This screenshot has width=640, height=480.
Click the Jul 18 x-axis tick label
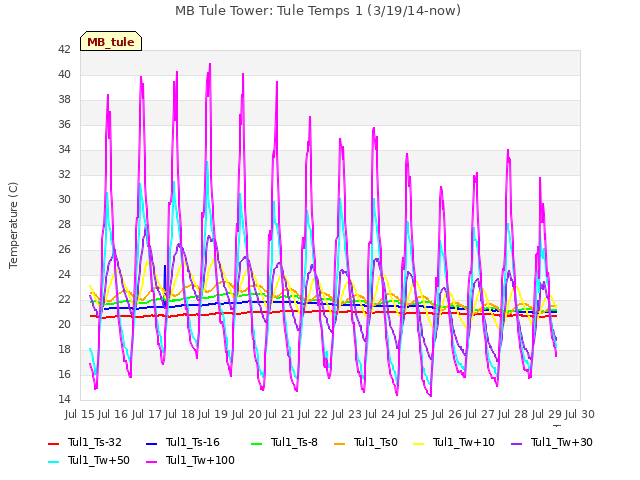180,414
